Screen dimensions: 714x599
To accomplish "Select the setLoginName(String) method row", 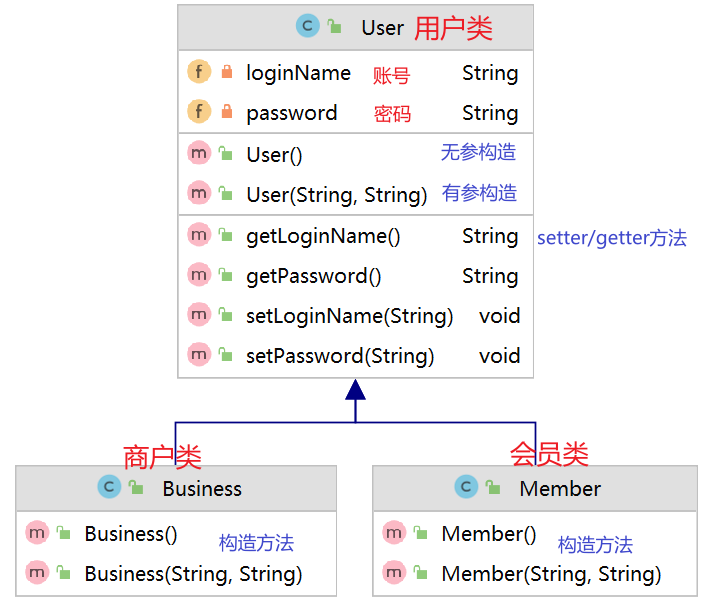I will 349,316.
